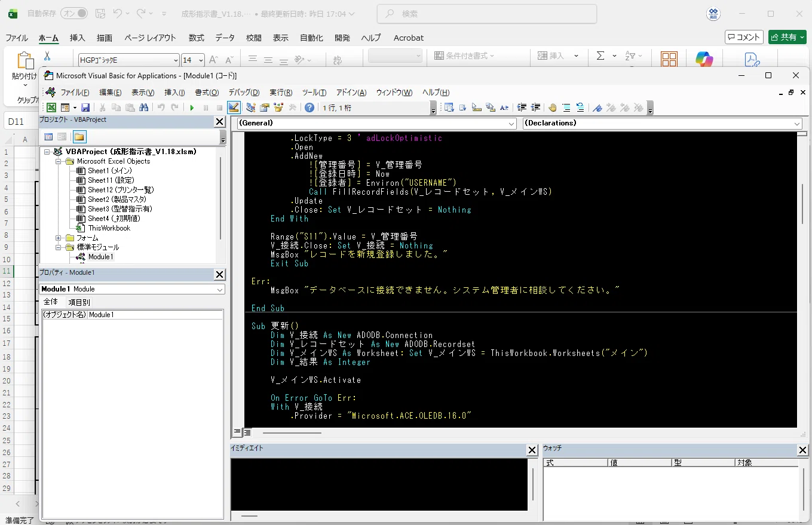Select Sheet1 (メイン) in project tree
The image size is (812, 525).
[x=110, y=171]
